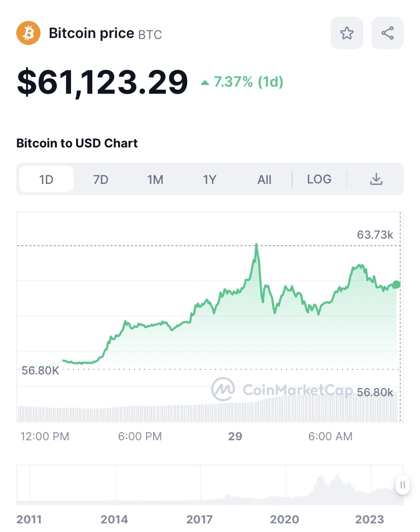Click the orange Bitcoin logo icon

28,33
